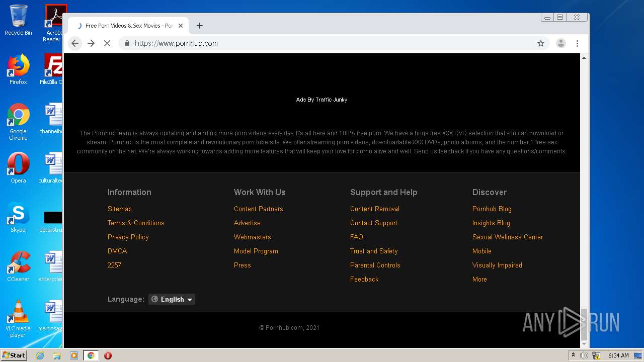
Task: Open the Contact Support link
Action: [x=374, y=223]
